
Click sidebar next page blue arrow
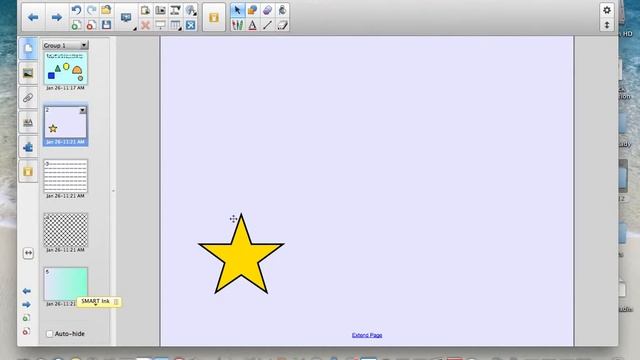click(x=27, y=304)
